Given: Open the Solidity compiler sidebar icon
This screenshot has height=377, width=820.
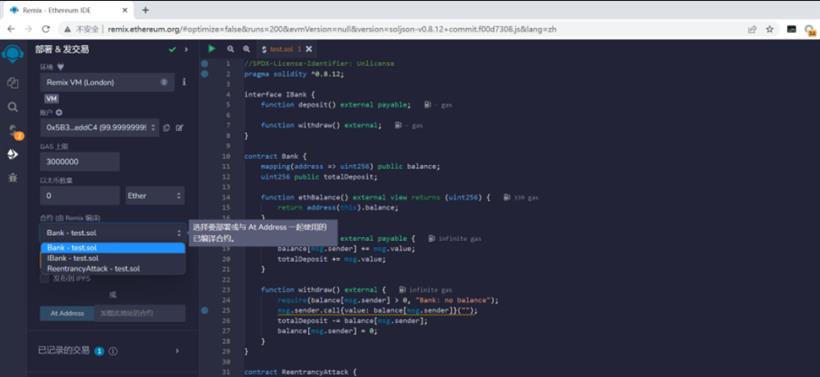Looking at the screenshot, I should (x=14, y=131).
